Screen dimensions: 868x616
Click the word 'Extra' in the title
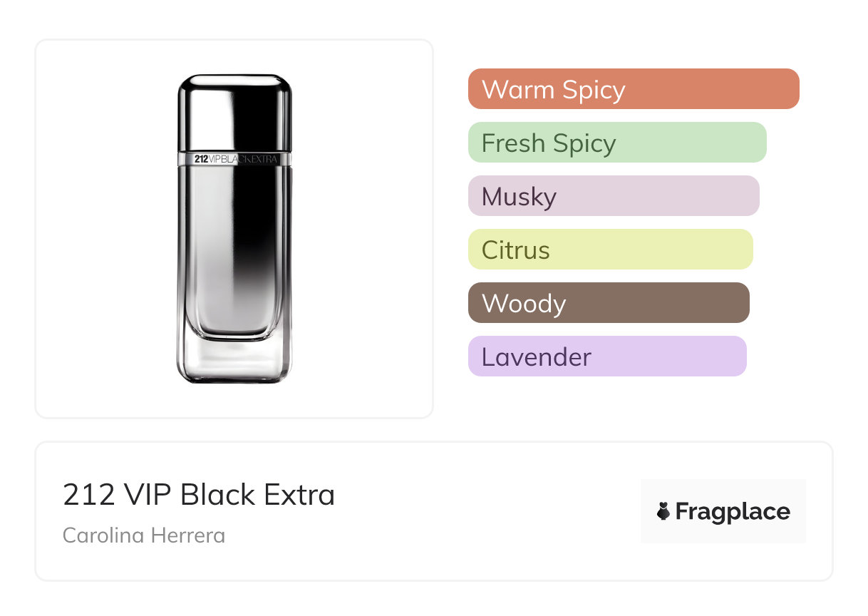click(299, 496)
